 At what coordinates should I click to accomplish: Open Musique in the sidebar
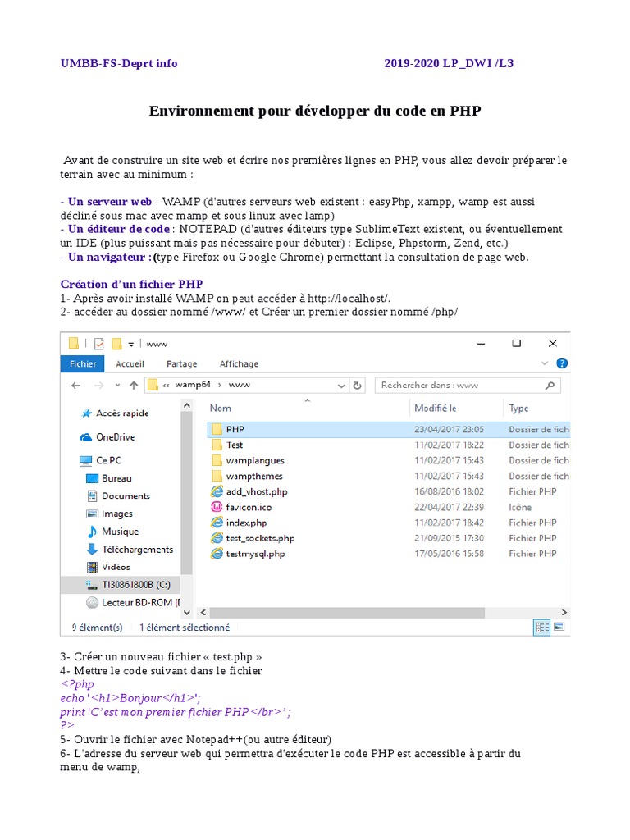point(120,532)
